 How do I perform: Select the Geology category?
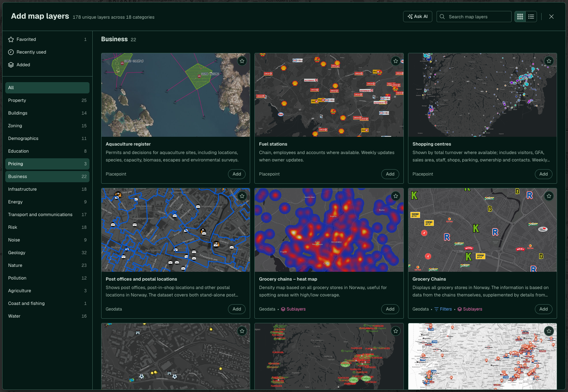click(x=47, y=253)
